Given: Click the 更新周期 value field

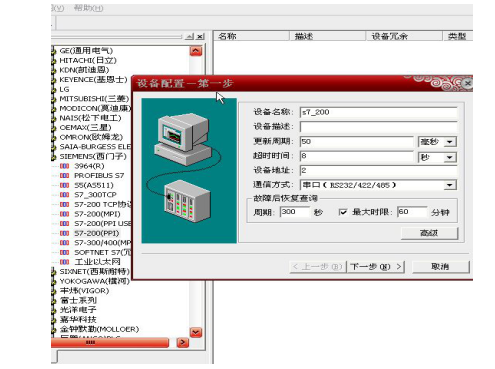Looking at the screenshot, I should (357, 142).
